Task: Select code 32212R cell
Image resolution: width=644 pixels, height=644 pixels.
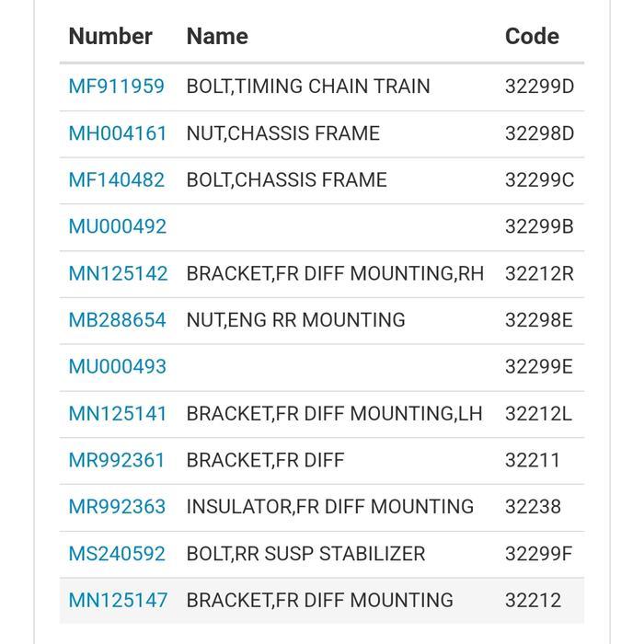Action: [x=539, y=273]
